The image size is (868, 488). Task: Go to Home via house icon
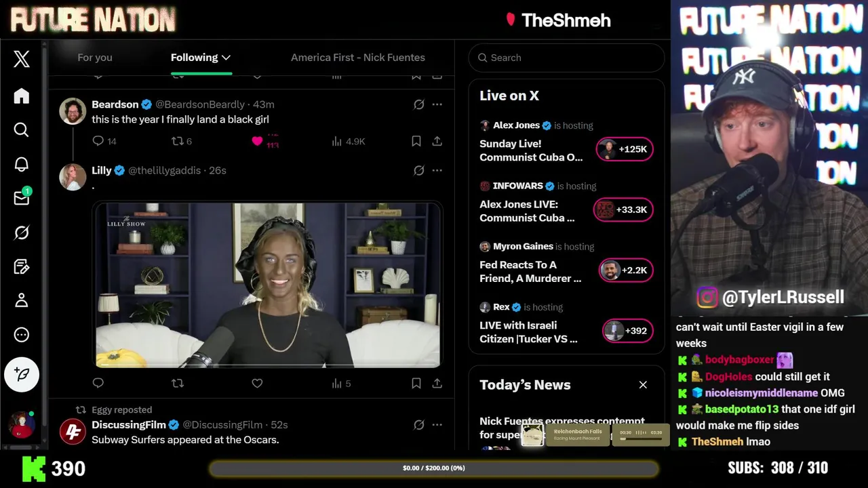pyautogui.click(x=22, y=96)
